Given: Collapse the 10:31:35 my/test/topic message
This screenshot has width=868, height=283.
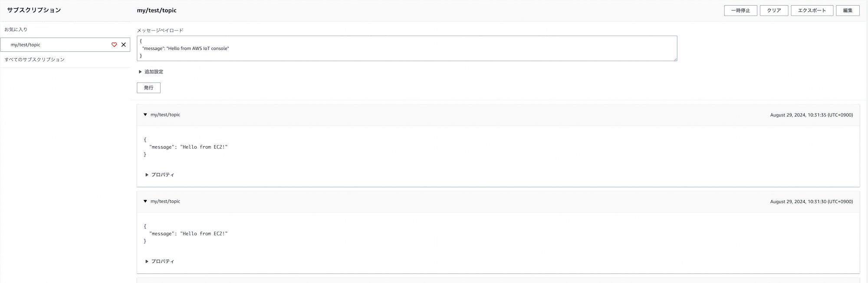Looking at the screenshot, I should point(145,115).
